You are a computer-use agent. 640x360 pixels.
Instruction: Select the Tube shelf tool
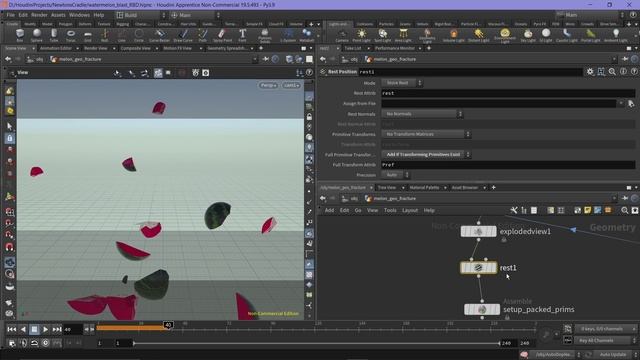coord(53,35)
